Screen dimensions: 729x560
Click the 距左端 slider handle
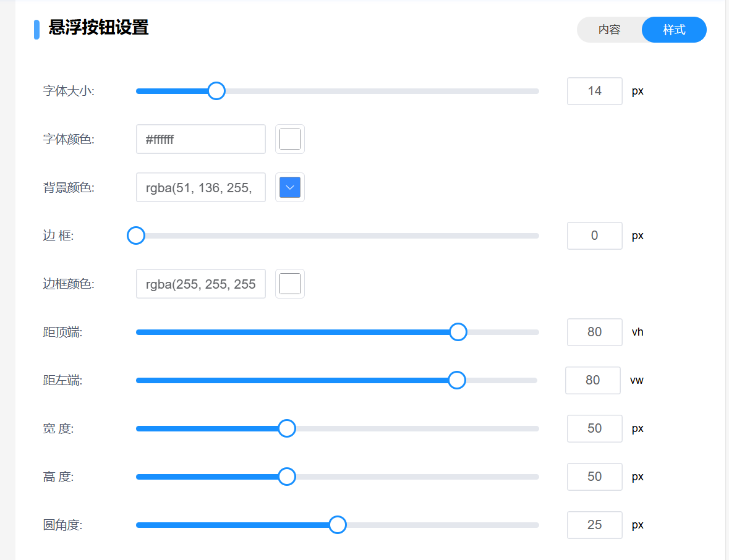[456, 380]
